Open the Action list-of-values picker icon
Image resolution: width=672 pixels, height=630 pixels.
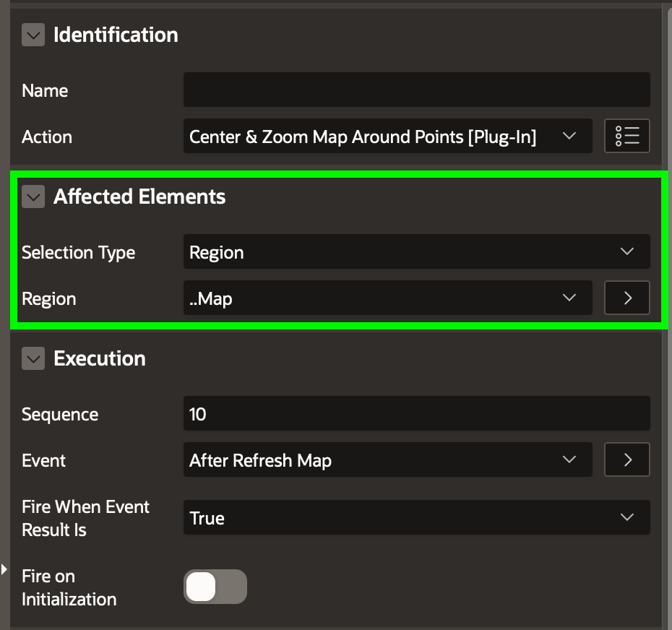[x=626, y=137]
